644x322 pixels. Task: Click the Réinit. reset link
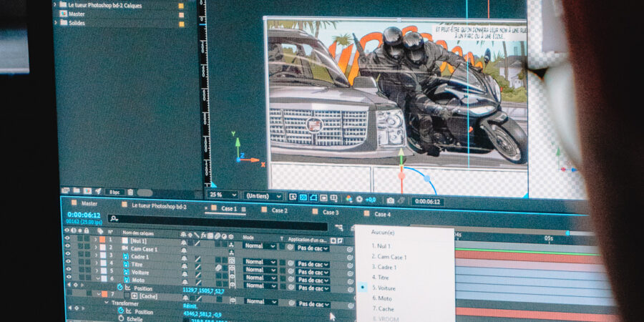[x=190, y=306]
